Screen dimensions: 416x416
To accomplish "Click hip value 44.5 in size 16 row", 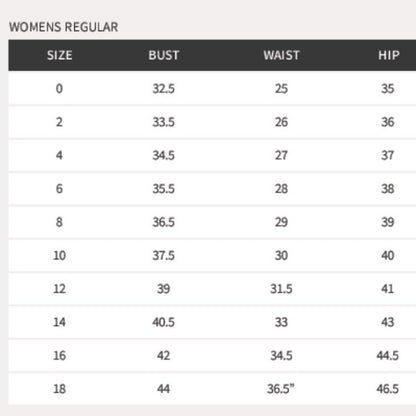I will coord(388,355).
